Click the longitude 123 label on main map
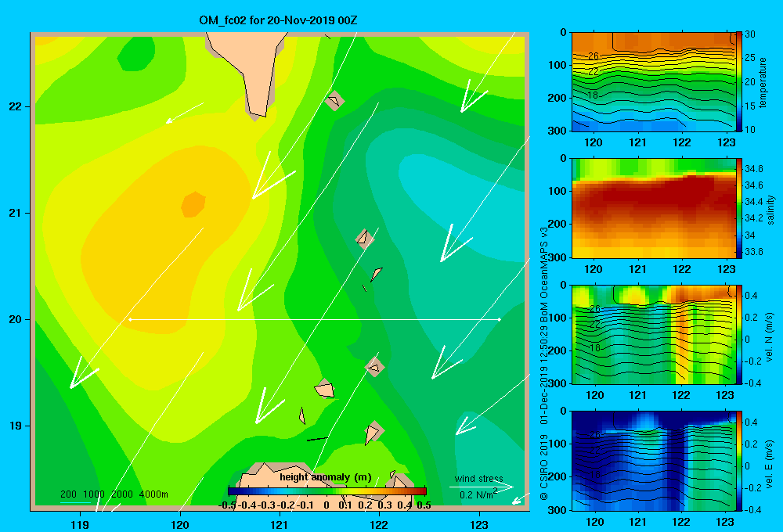The image size is (783, 532). click(479, 524)
